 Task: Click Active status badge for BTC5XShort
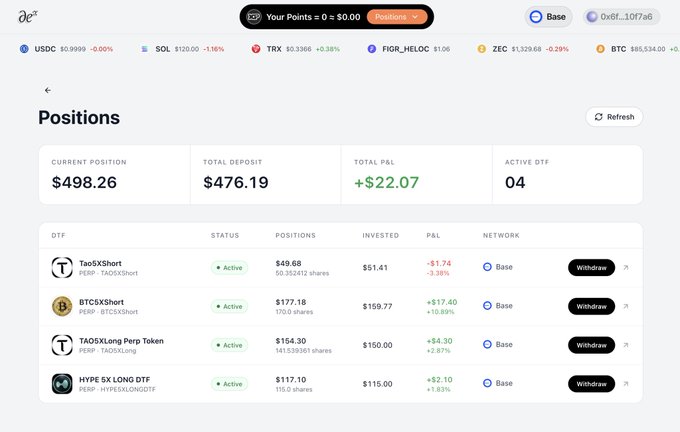pos(229,306)
